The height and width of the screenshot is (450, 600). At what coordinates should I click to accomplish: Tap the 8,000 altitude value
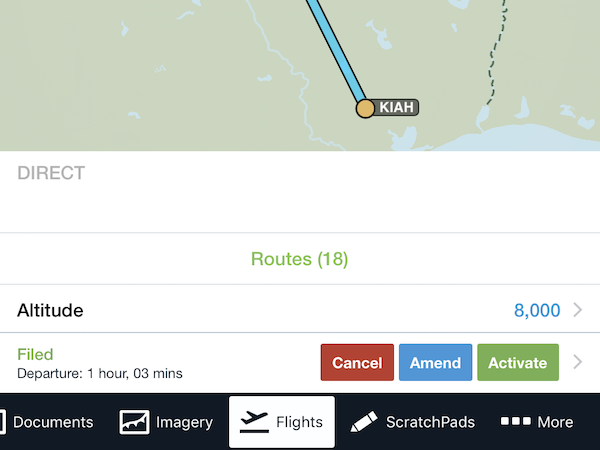click(x=537, y=311)
